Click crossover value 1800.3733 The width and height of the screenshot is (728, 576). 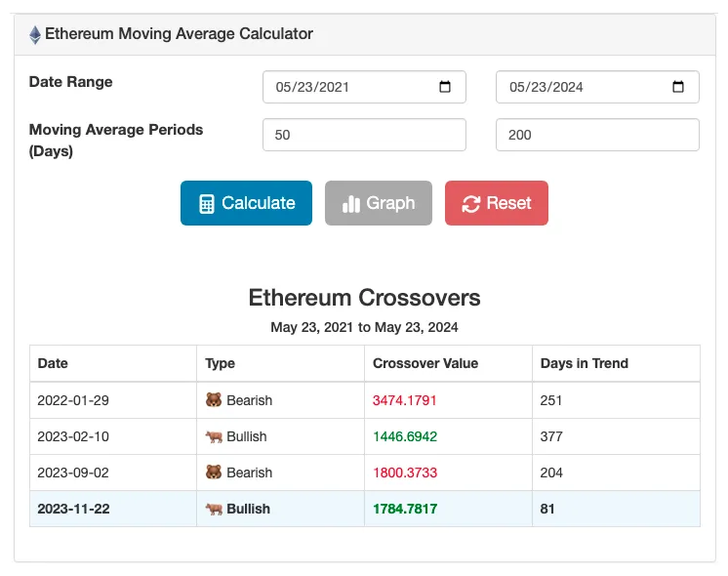click(x=405, y=473)
